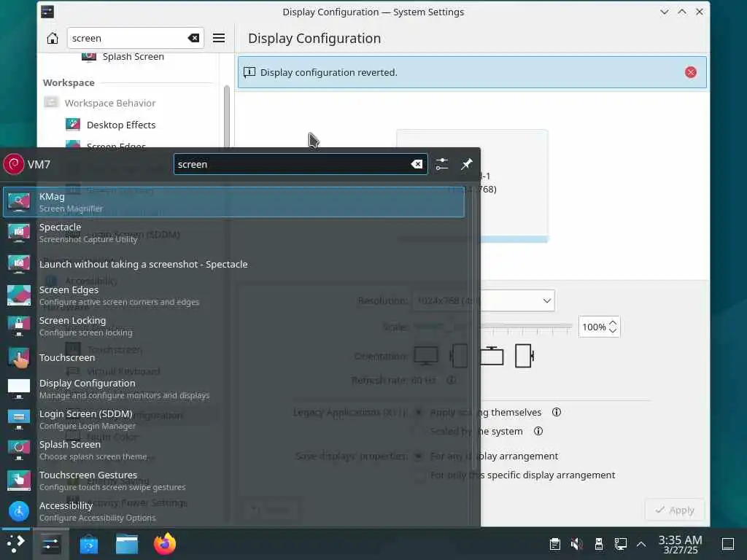This screenshot has width=747, height=560.
Task: Show legacy apply-scaling info tooltip
Action: point(557,412)
